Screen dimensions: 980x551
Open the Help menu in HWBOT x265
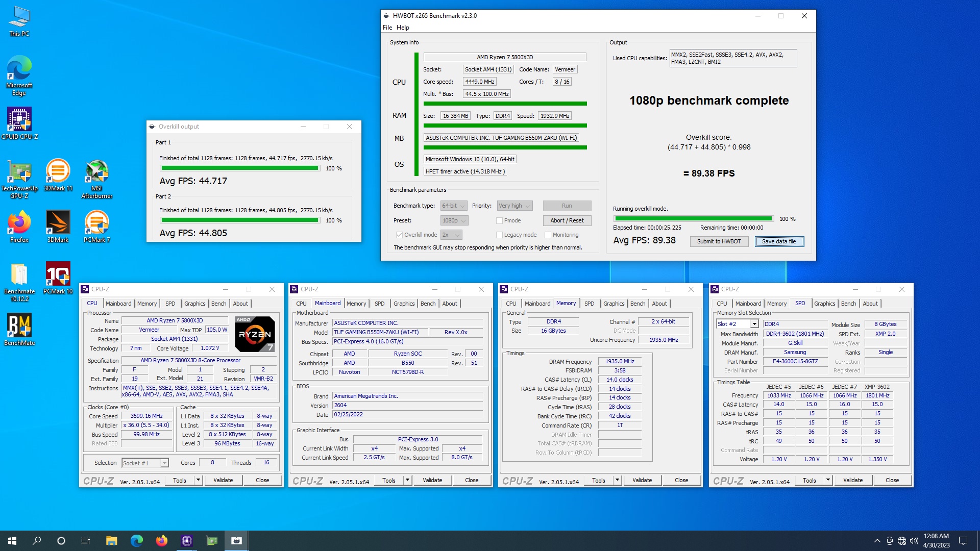403,28
